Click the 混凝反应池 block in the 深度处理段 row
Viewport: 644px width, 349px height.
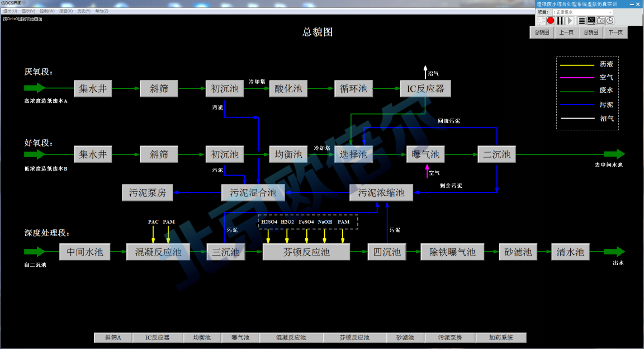pyautogui.click(x=158, y=252)
